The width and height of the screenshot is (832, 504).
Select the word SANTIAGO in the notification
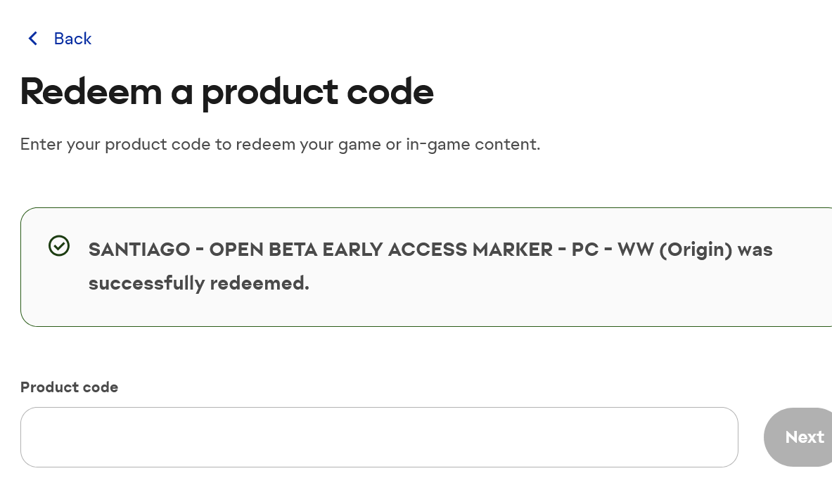pyautogui.click(x=139, y=250)
